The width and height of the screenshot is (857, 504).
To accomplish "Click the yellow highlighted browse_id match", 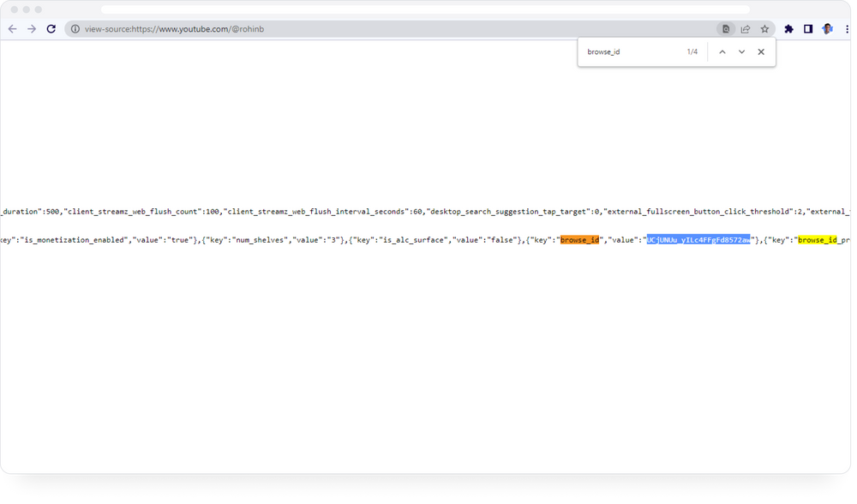I will pyautogui.click(x=817, y=240).
